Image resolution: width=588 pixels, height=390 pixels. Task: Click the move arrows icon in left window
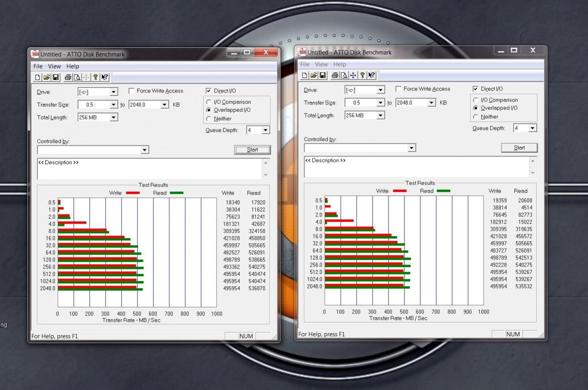[86, 77]
